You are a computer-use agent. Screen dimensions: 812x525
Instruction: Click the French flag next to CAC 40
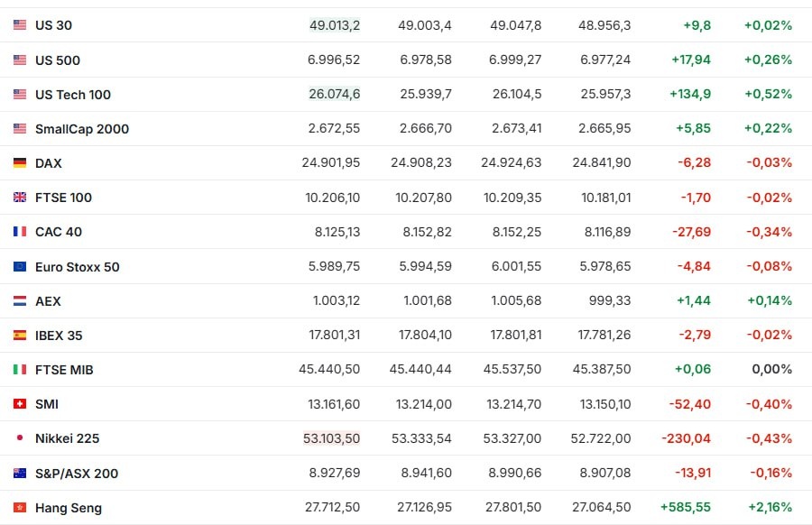pos(20,232)
